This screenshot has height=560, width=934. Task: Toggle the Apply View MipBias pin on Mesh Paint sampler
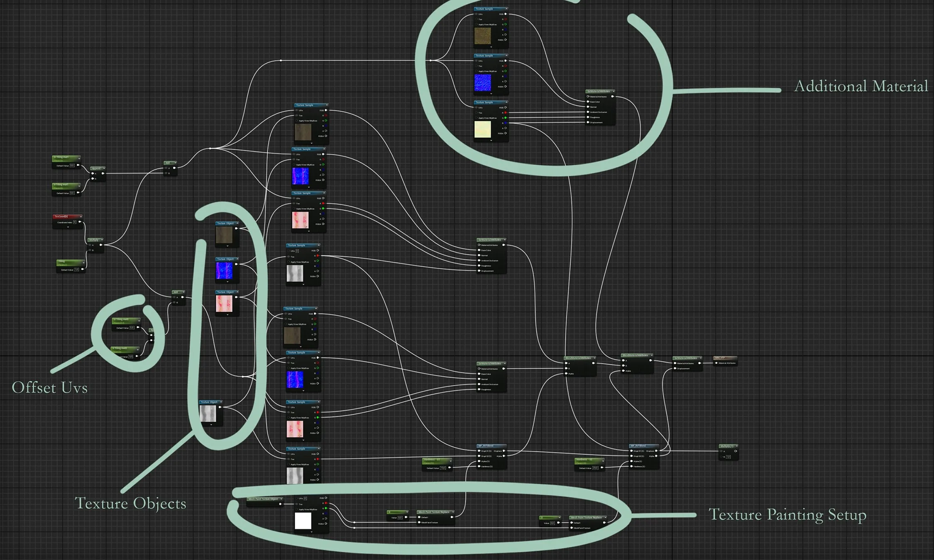297,509
